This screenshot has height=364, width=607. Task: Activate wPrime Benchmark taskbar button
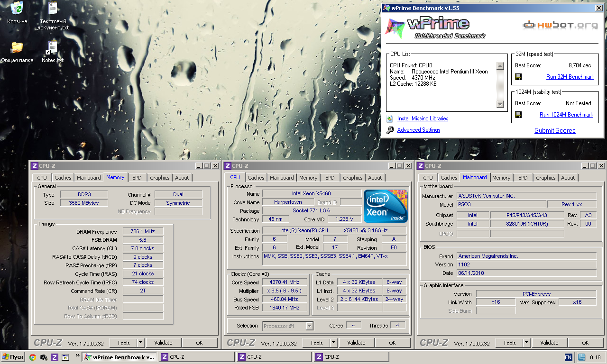point(119,357)
